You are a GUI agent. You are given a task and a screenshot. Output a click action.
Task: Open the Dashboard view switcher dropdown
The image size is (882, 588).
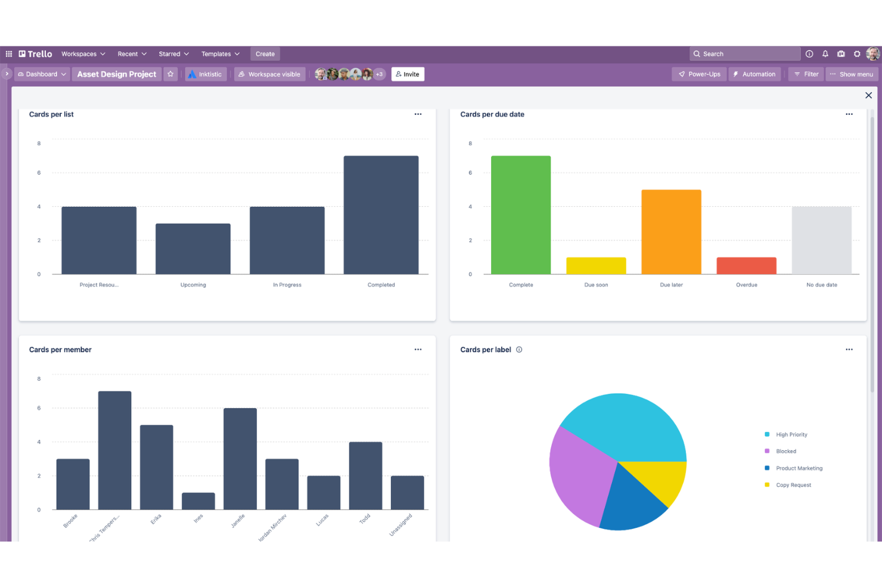pyautogui.click(x=42, y=74)
